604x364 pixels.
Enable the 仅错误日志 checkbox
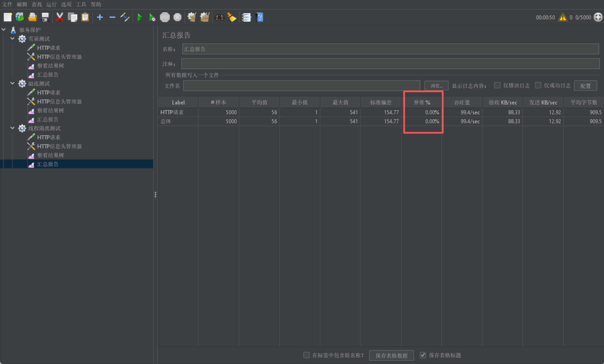497,86
